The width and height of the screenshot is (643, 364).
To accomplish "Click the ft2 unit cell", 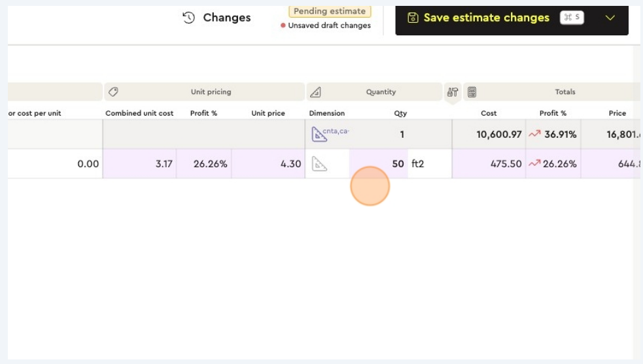I will click(419, 164).
